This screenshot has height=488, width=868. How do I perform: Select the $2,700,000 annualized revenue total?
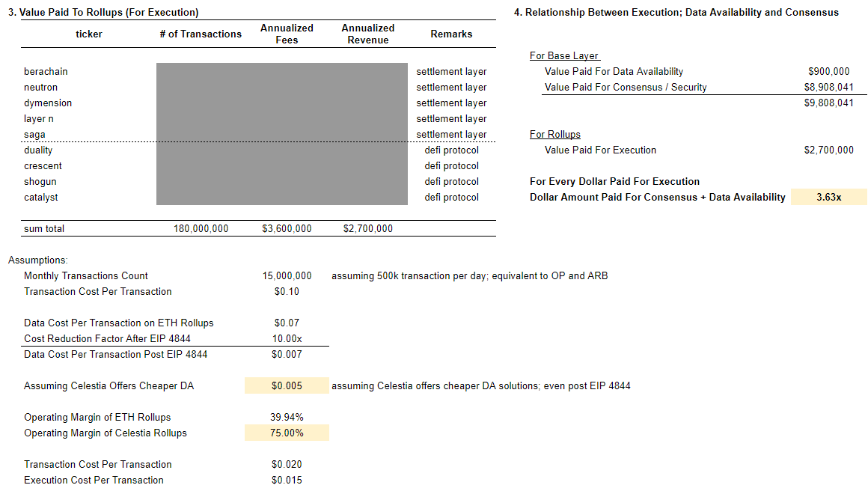pos(368,229)
